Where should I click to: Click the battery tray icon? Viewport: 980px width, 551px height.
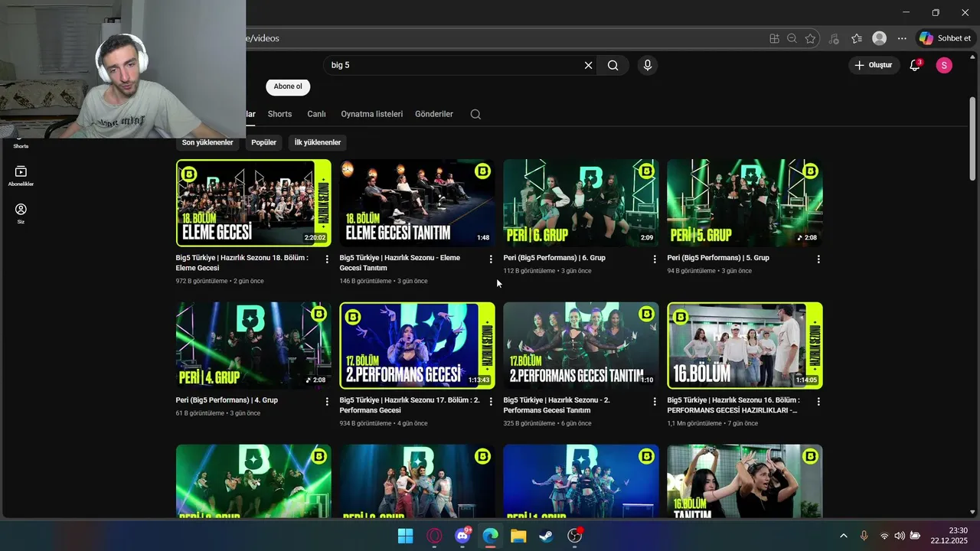pos(915,536)
